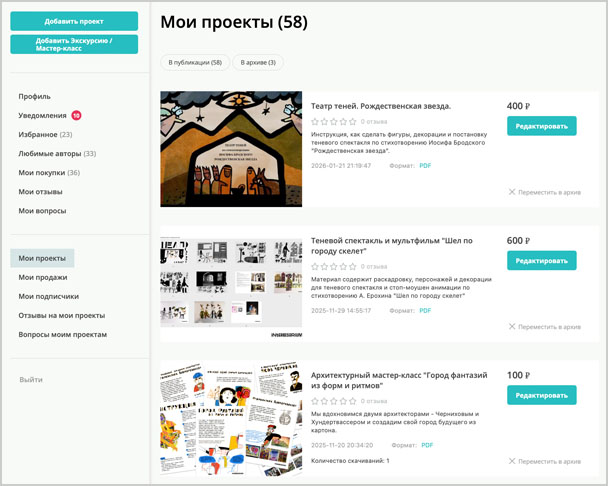The width and height of the screenshot is (608, 486).
Task: Click date 2025-11-29 14:55:17
Action: click(341, 310)
